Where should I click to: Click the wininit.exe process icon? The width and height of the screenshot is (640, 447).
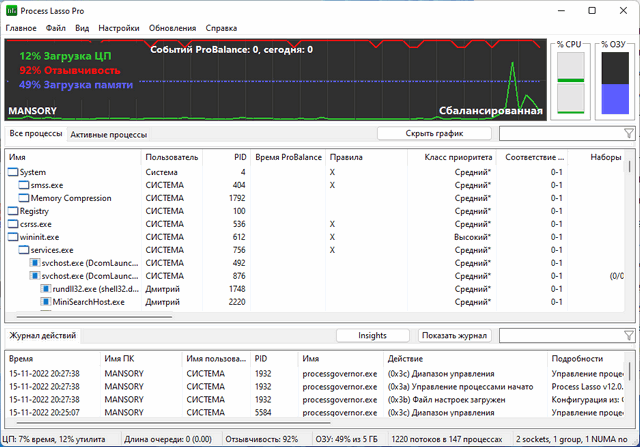[13, 237]
